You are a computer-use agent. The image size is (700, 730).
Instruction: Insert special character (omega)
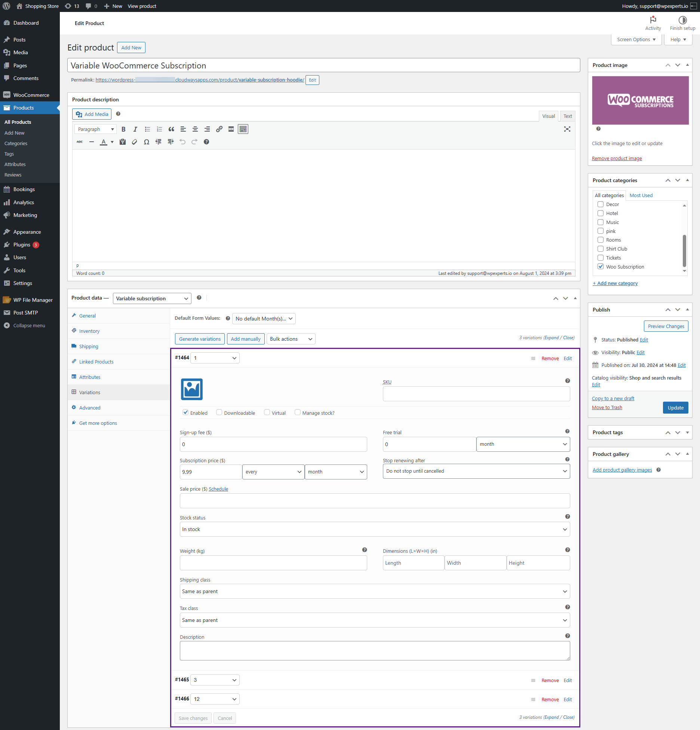click(147, 142)
